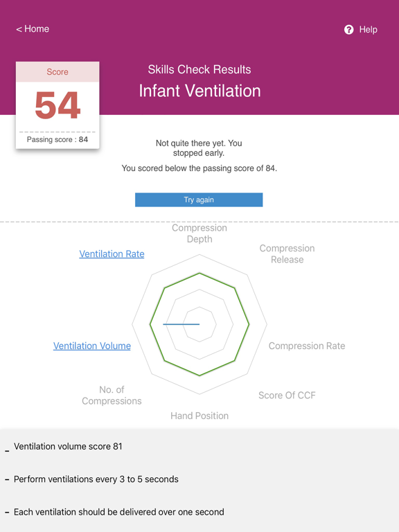Click the 3 to 5 seconds ventilation tip

(96, 479)
